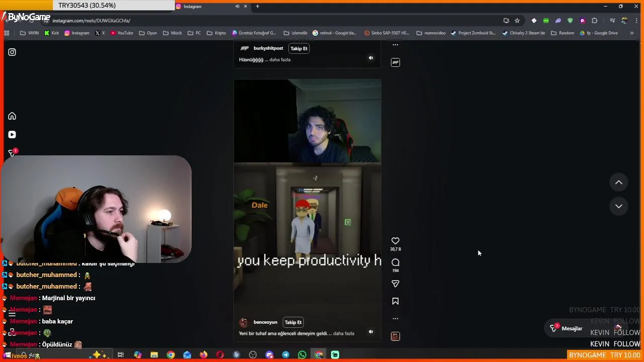
Task: Open the Chivalry 2 Steam'de bookmark
Action: 523,33
